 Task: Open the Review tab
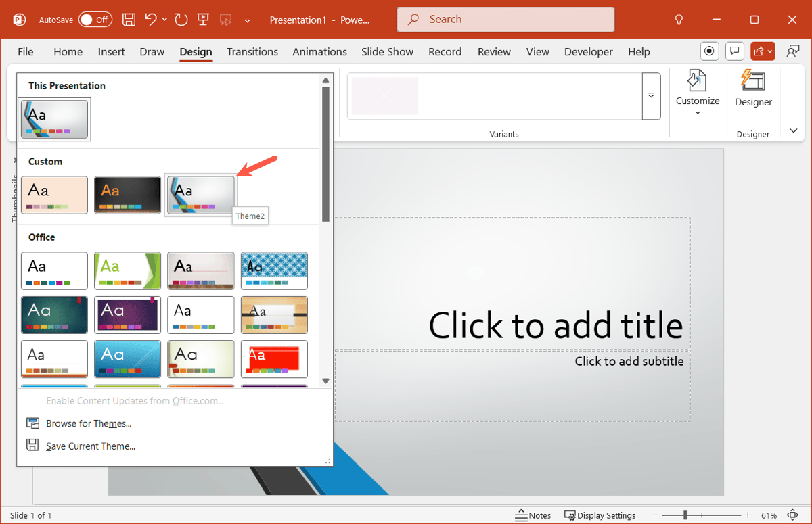click(494, 52)
